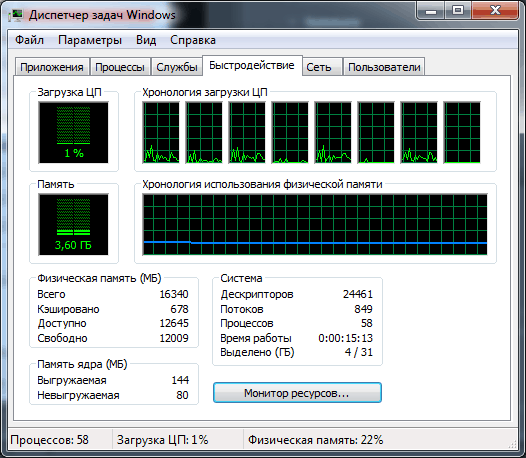Click the CPU usage gauge showing 1 %

(73, 133)
